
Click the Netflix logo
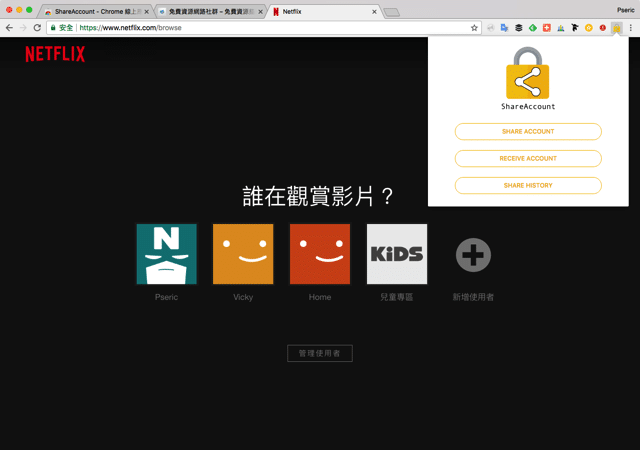[55, 54]
